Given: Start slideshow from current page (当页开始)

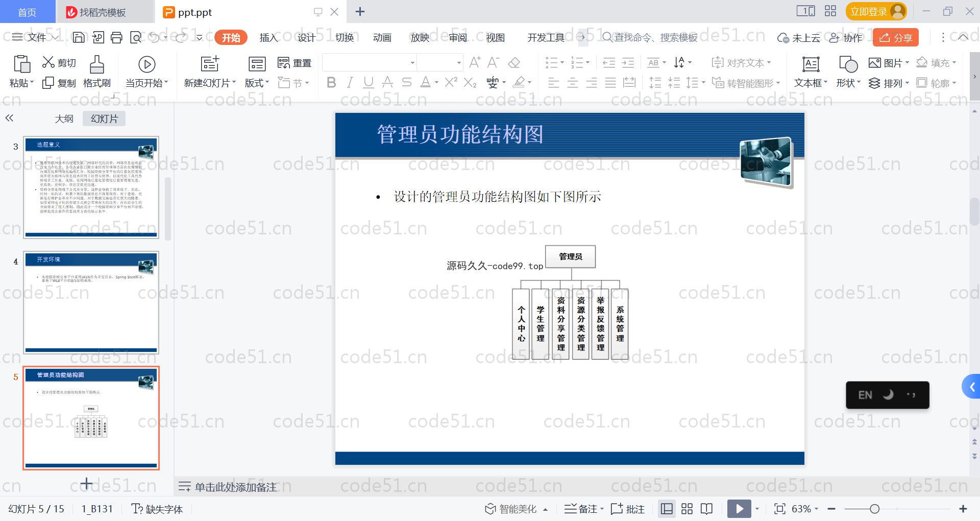Looking at the screenshot, I should point(147,72).
